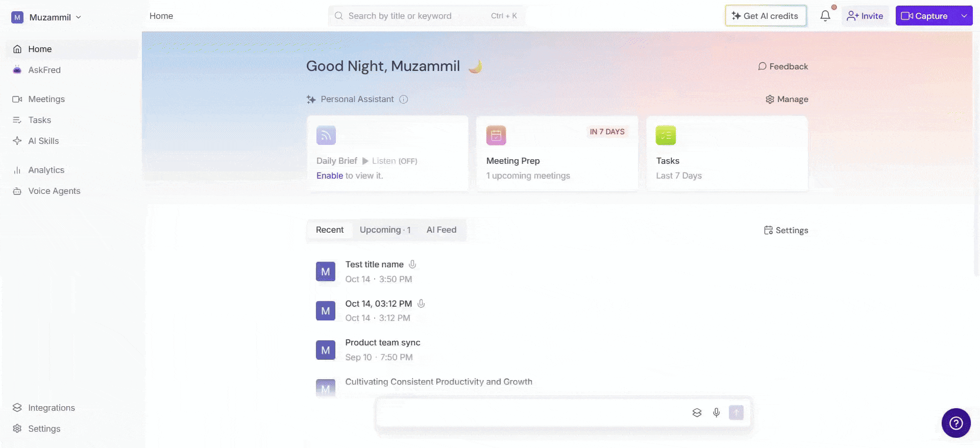Click the Feedback link
This screenshot has height=448, width=980.
pos(783,66)
